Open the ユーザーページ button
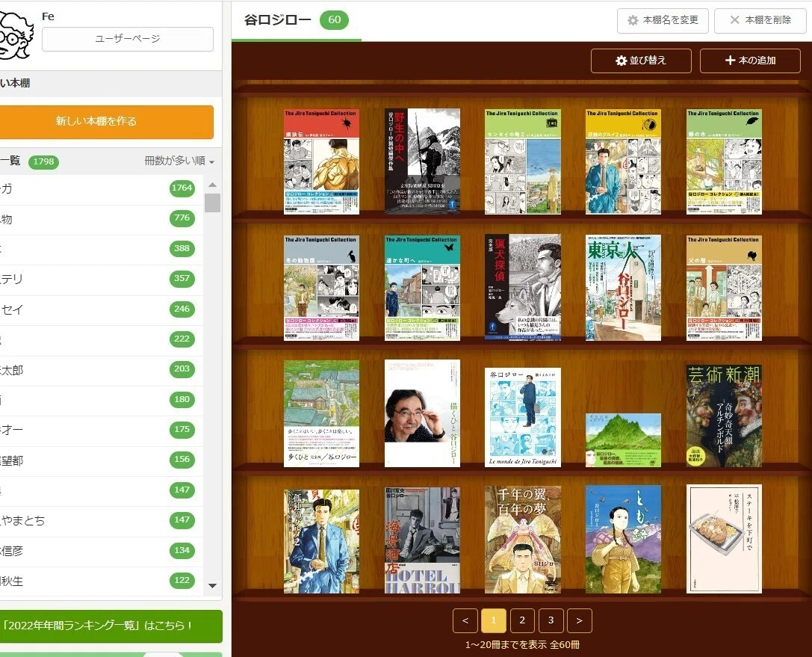This screenshot has height=657, width=812. (x=128, y=39)
